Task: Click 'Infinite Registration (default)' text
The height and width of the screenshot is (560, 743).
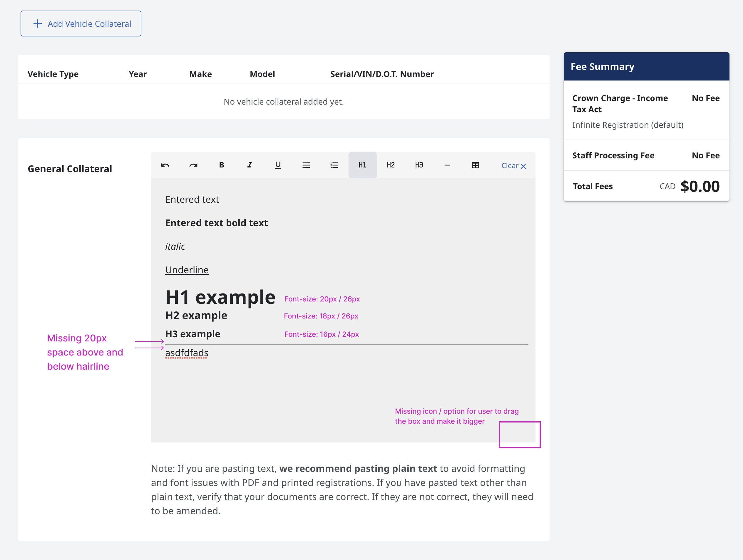Action: pos(627,125)
